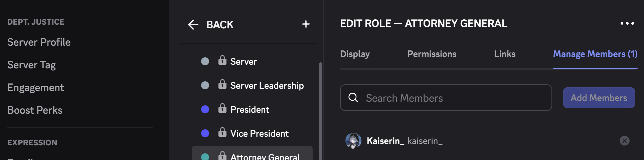Switch to the Display tab
Screen dimensions: 644x160
point(355,54)
